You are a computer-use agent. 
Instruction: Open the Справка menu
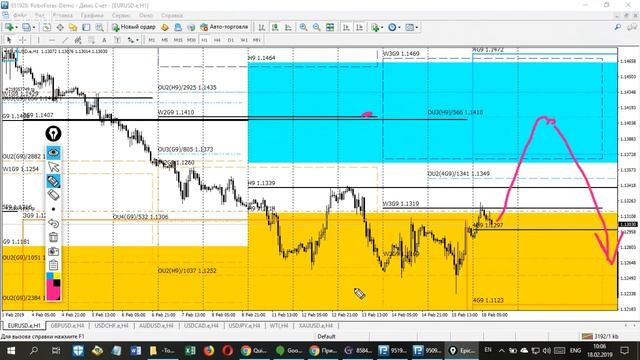171,16
